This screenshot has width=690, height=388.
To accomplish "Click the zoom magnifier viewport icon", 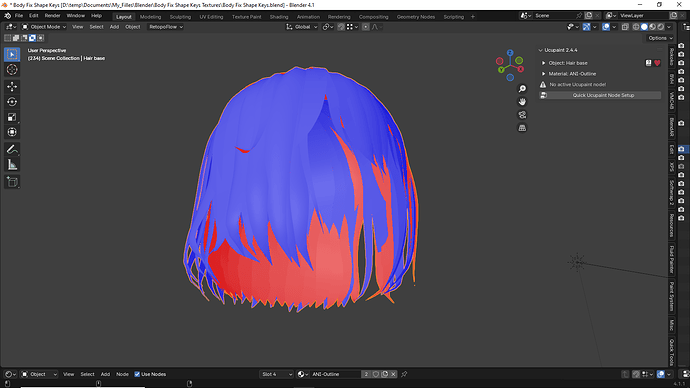I will pos(522,89).
